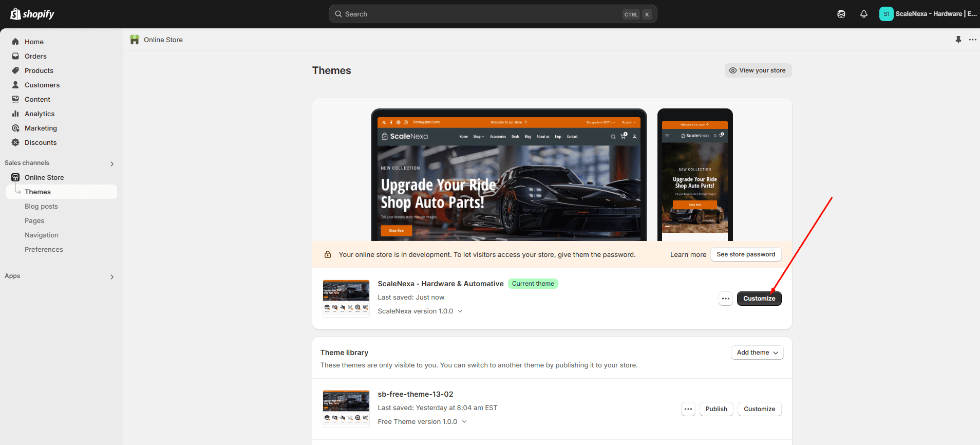Click sb-free-theme-13-02 thumbnail

[346, 409]
